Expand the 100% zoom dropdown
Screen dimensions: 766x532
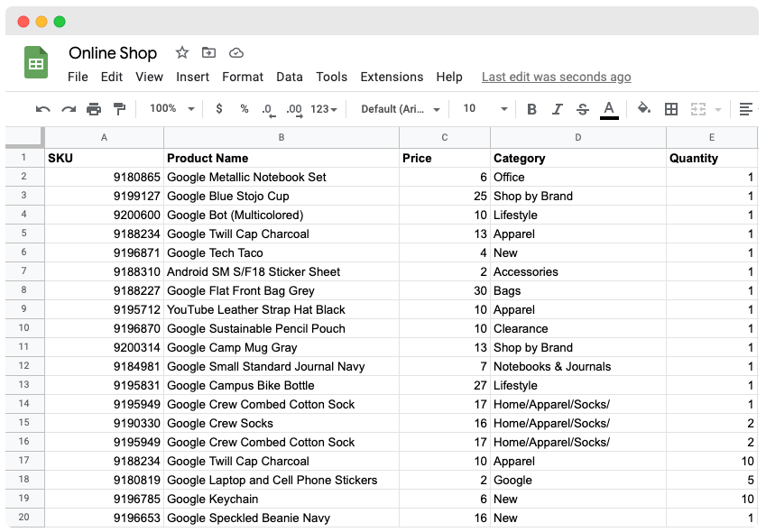pyautogui.click(x=171, y=109)
